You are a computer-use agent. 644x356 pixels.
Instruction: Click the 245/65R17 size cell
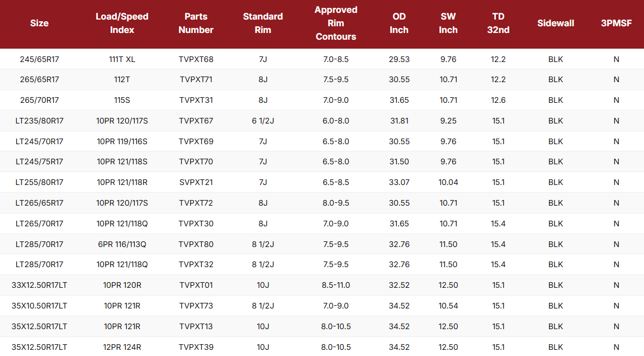39,59
